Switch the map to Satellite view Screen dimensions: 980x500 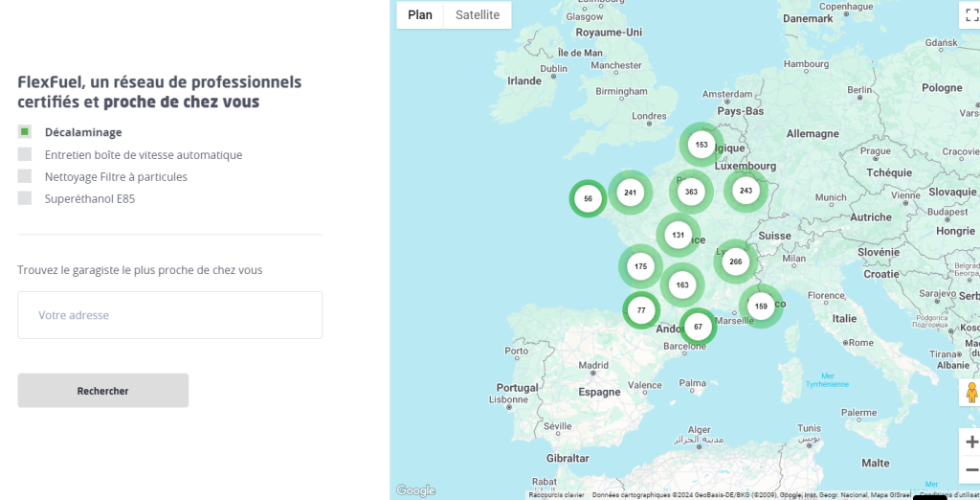coord(478,15)
